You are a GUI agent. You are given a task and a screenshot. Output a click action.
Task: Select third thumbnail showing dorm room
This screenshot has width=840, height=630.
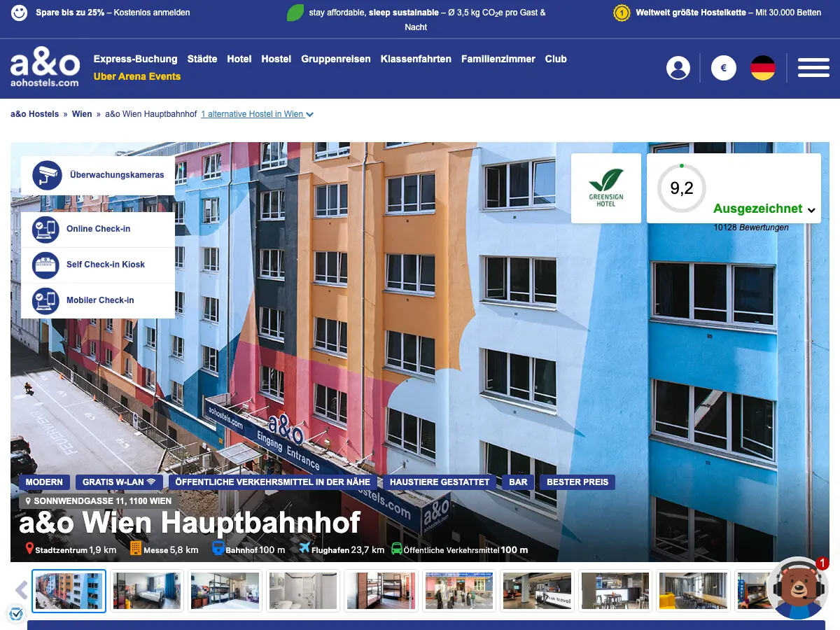(225, 591)
